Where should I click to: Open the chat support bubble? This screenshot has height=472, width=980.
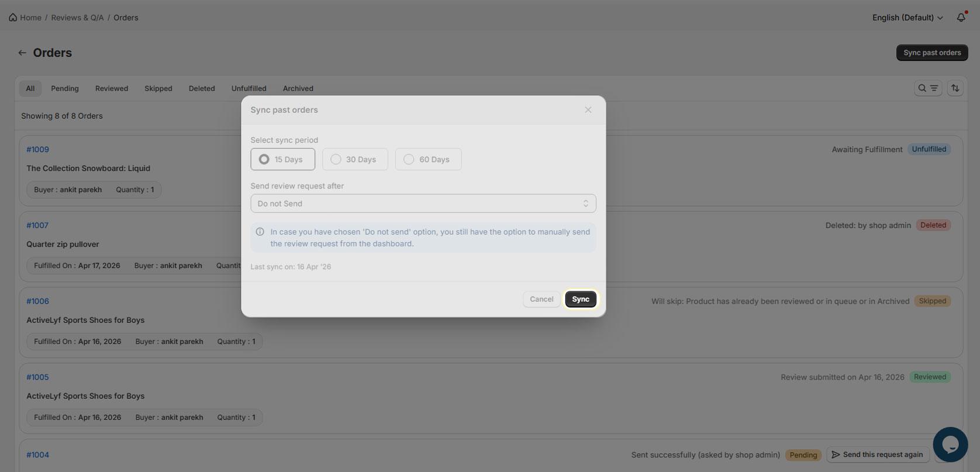pyautogui.click(x=950, y=445)
